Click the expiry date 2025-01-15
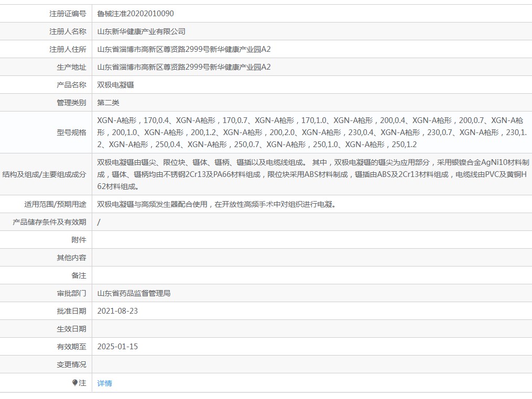This screenshot has height=399, width=532. (x=117, y=347)
